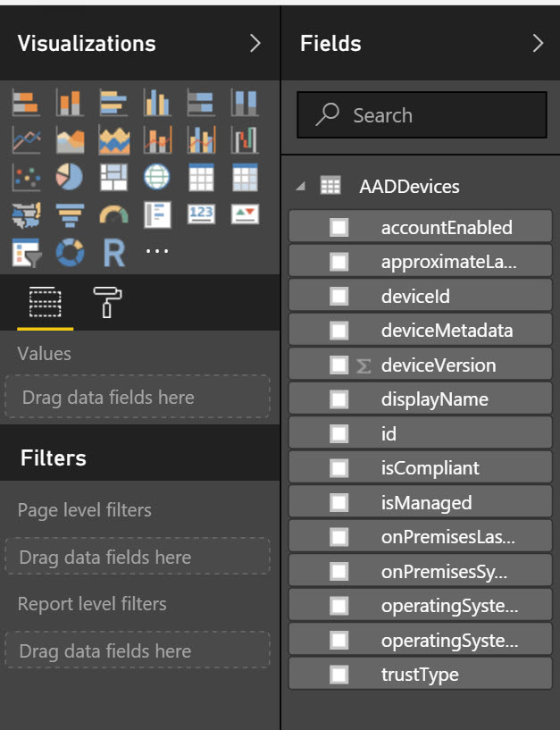Select the treemap visualization
Viewport: 560px width, 730px height.
point(113,177)
